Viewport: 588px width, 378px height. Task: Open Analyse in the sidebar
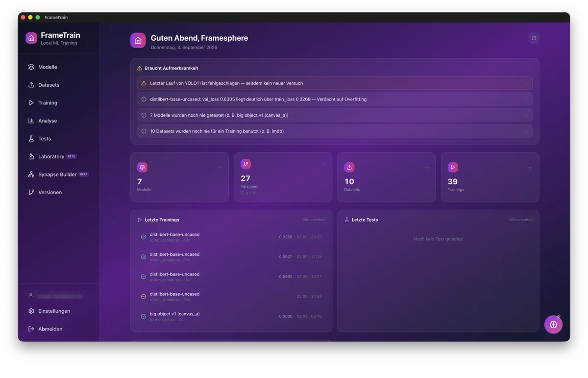tap(58, 121)
